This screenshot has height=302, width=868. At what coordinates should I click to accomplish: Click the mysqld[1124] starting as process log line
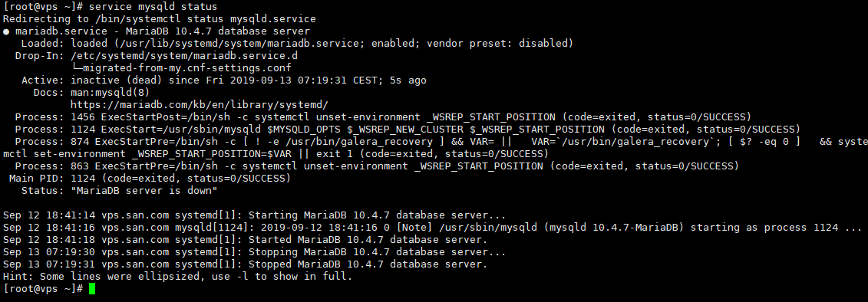[432, 228]
